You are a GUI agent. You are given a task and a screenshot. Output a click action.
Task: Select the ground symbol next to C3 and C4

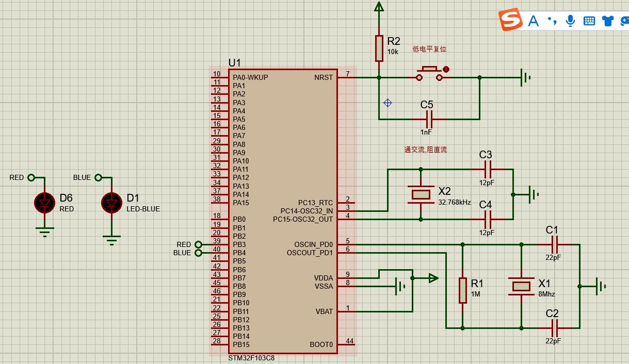pos(534,194)
